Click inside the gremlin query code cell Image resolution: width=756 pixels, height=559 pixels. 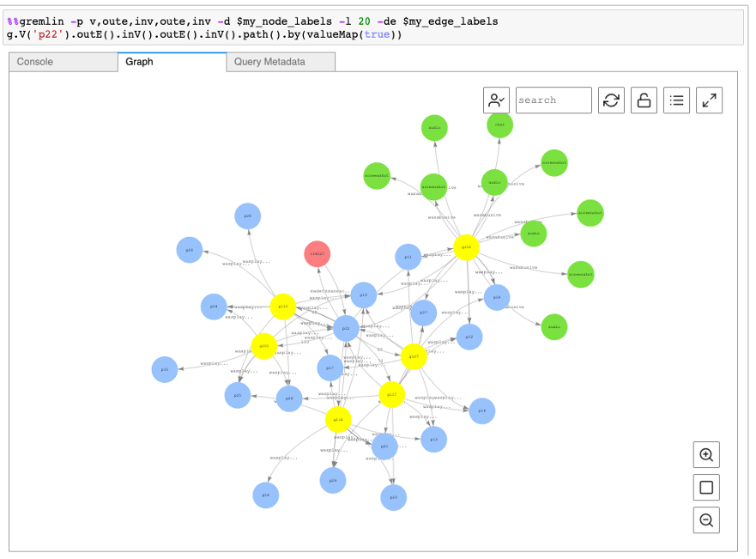373,28
